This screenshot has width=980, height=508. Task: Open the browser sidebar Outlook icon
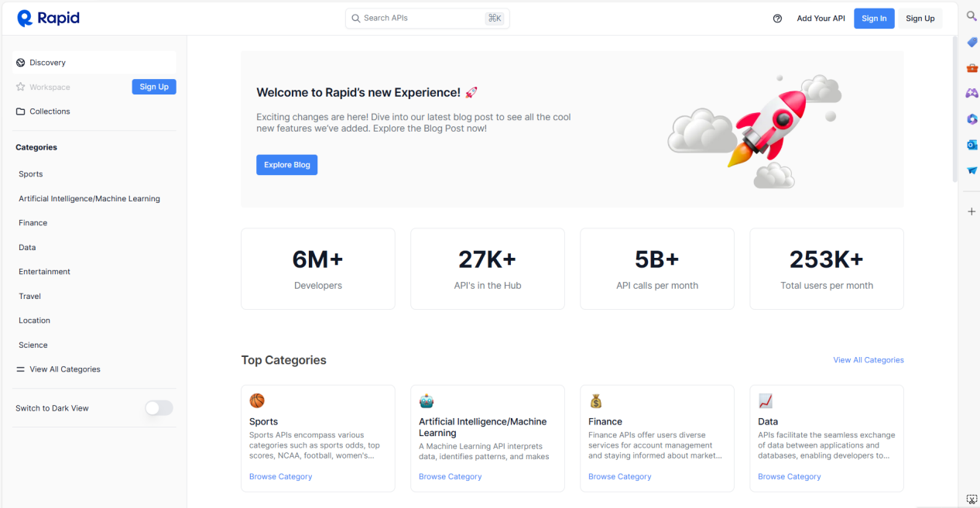tap(972, 144)
